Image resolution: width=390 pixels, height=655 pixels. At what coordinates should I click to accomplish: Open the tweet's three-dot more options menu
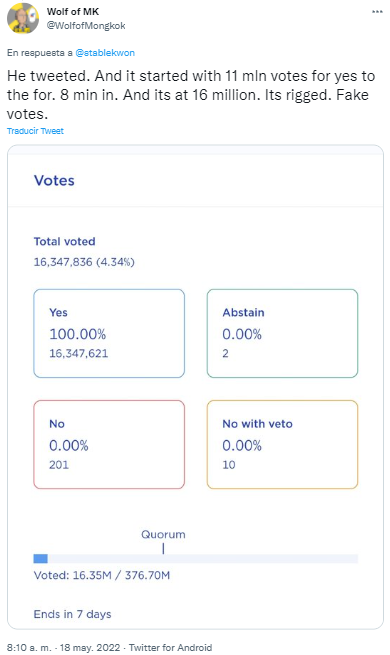pos(377,12)
